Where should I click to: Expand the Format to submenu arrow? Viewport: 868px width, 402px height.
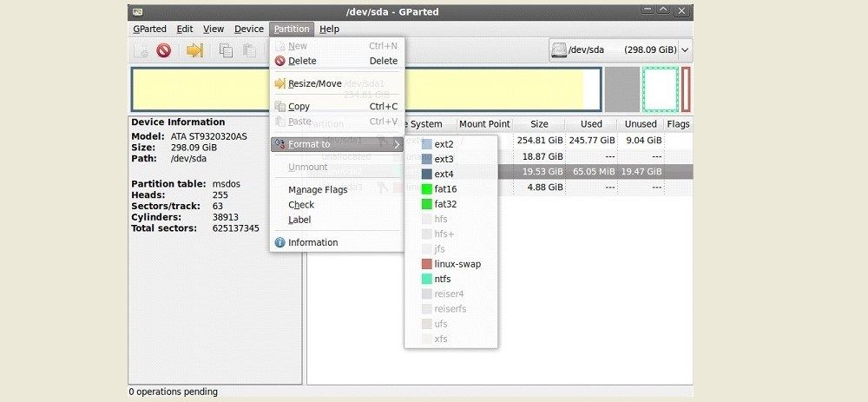397,144
